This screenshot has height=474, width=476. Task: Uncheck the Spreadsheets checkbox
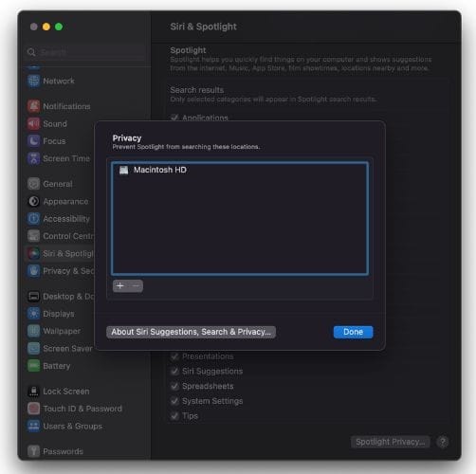coord(174,386)
